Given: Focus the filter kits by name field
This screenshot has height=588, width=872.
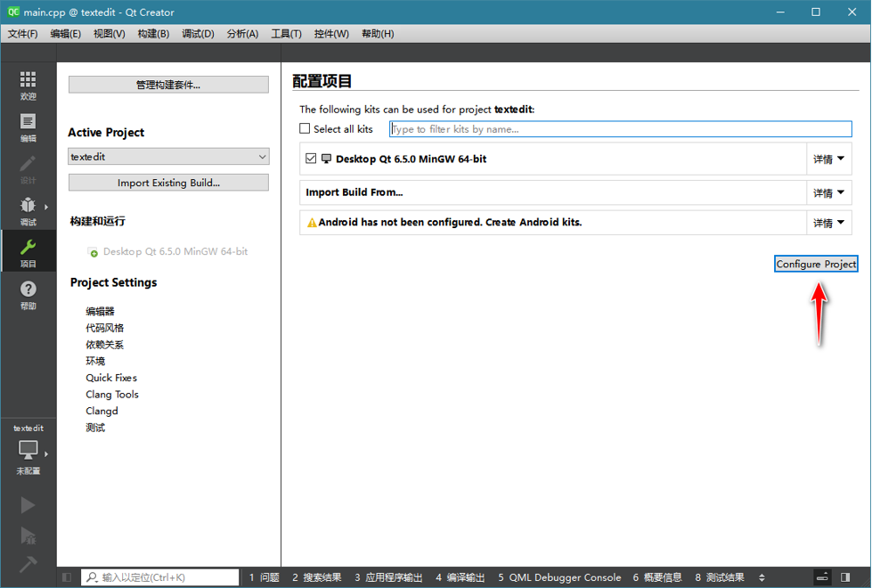Looking at the screenshot, I should pyautogui.click(x=620, y=129).
